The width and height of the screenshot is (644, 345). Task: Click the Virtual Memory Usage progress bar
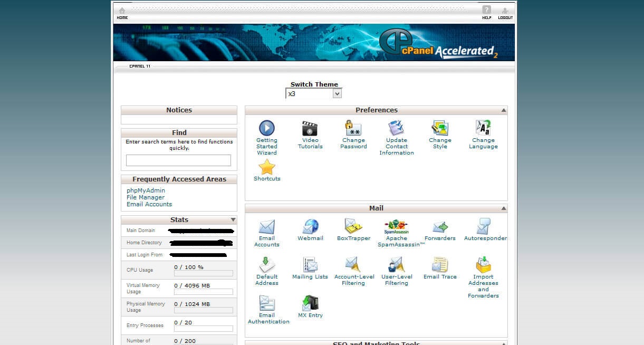204,292
